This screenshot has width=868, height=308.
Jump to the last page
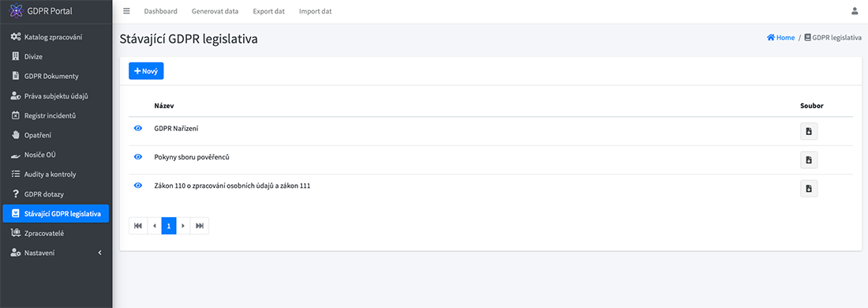pyautogui.click(x=200, y=226)
